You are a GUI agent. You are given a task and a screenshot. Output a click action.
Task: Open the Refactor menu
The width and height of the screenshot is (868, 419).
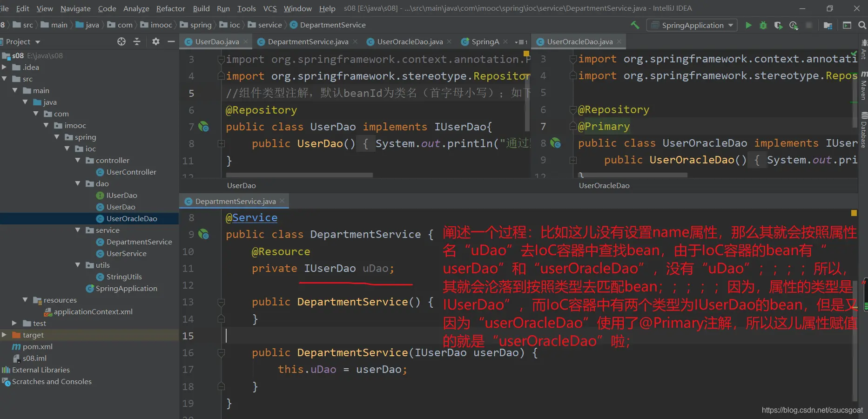click(170, 8)
